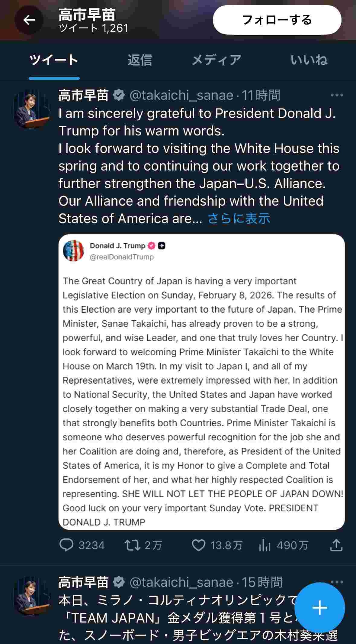Click the フォローする follow button
The image size is (356, 644).
coord(277,20)
